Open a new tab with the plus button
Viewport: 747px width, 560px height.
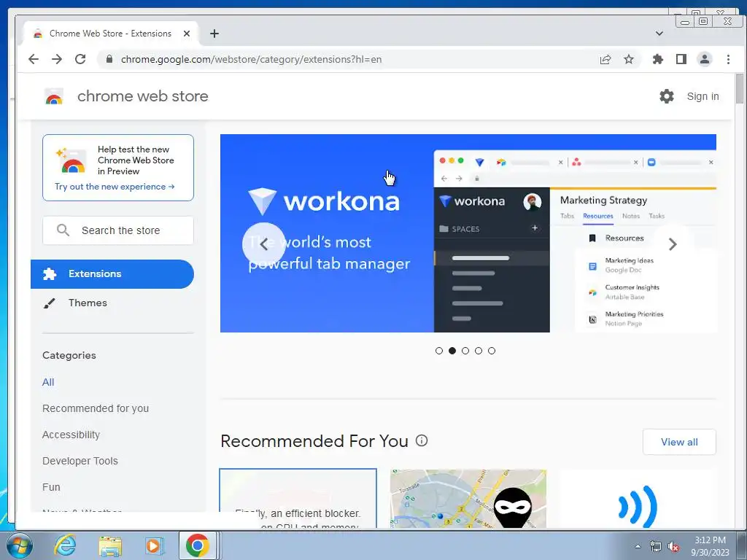coord(214,34)
